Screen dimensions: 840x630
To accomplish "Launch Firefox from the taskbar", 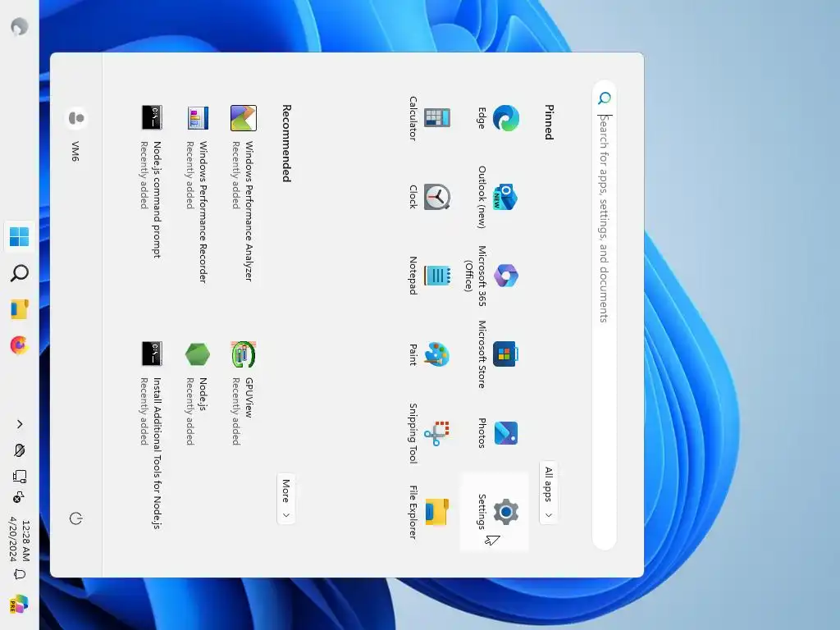I will coord(20,345).
